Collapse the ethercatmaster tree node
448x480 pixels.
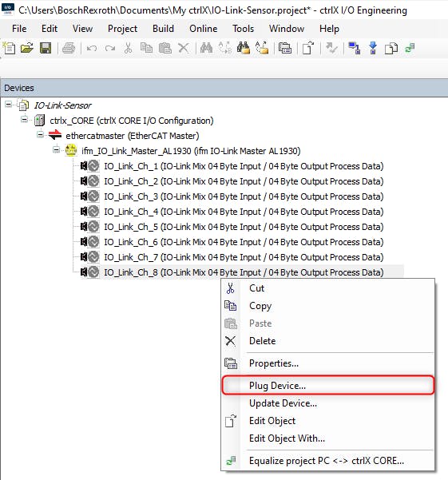[40, 134]
